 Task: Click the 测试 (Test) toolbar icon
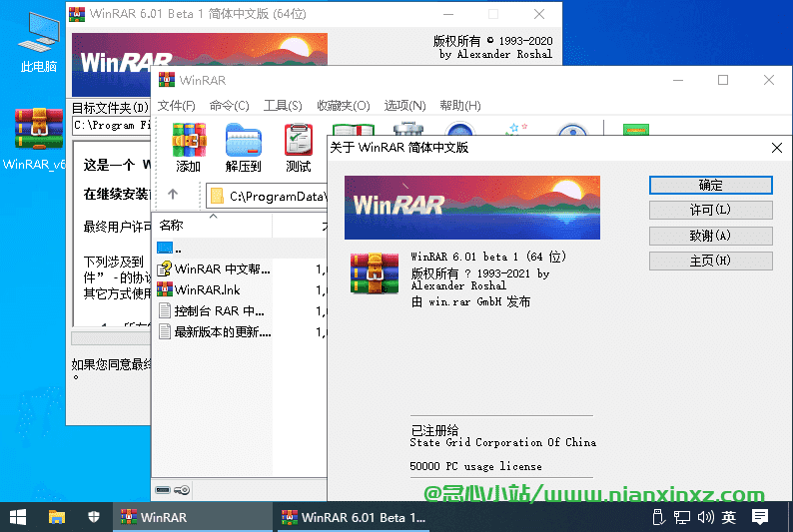[x=299, y=147]
